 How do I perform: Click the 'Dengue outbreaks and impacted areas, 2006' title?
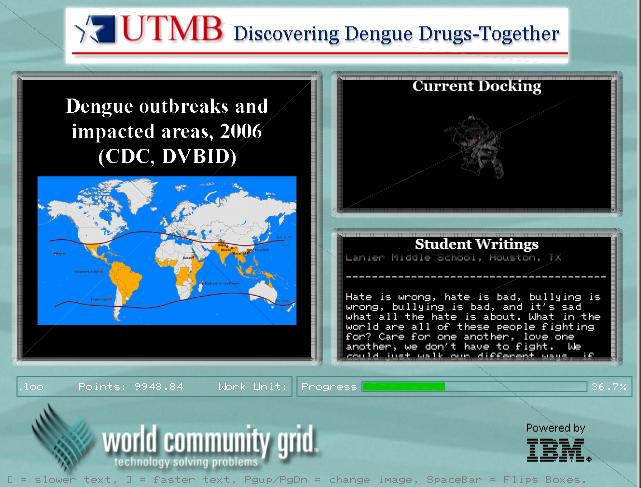pos(167,131)
